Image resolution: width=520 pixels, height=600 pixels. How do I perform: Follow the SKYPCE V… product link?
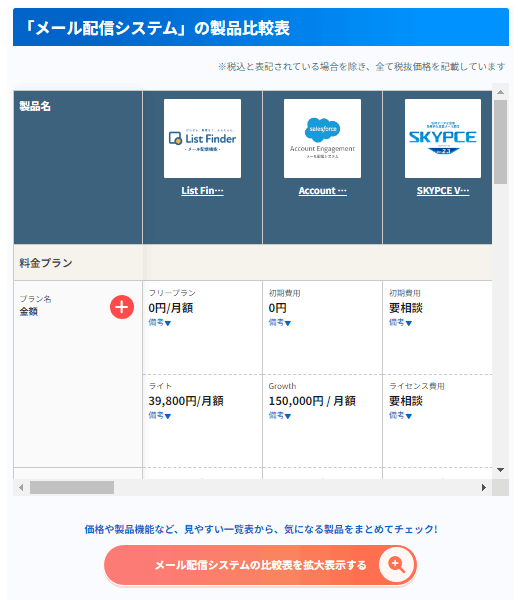(x=443, y=191)
